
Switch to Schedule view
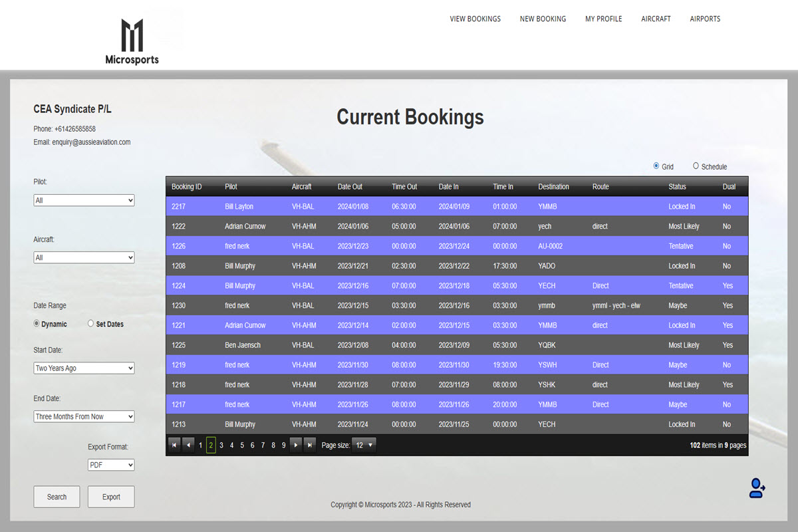click(696, 166)
